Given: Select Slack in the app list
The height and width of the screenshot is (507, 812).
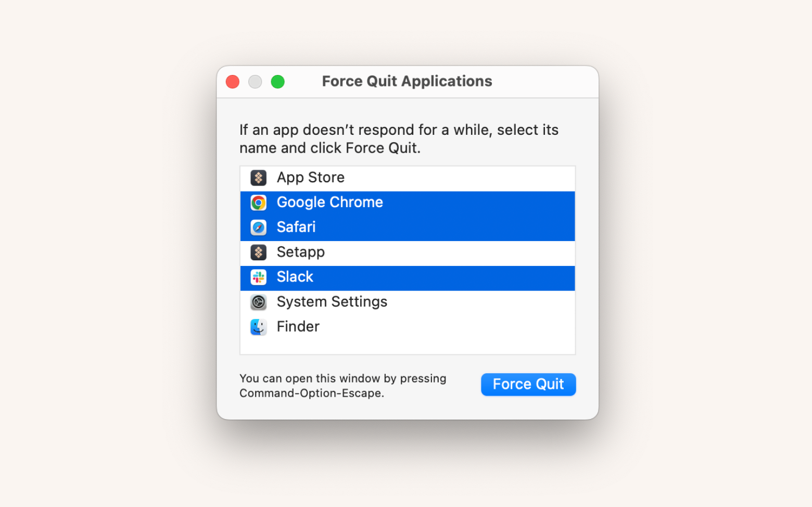Looking at the screenshot, I should click(295, 277).
